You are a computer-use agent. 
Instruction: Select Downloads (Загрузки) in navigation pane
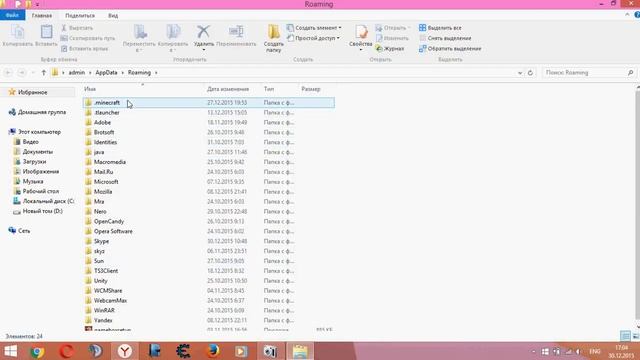[x=34, y=162]
